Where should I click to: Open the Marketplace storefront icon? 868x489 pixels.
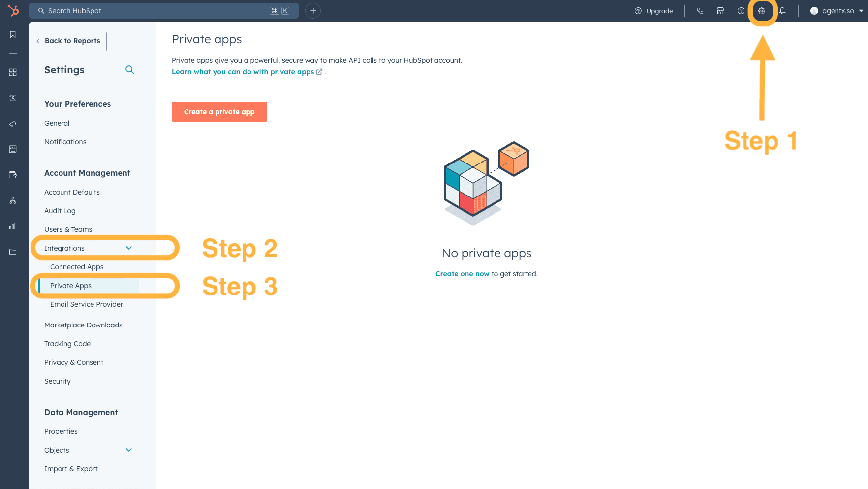pyautogui.click(x=720, y=11)
